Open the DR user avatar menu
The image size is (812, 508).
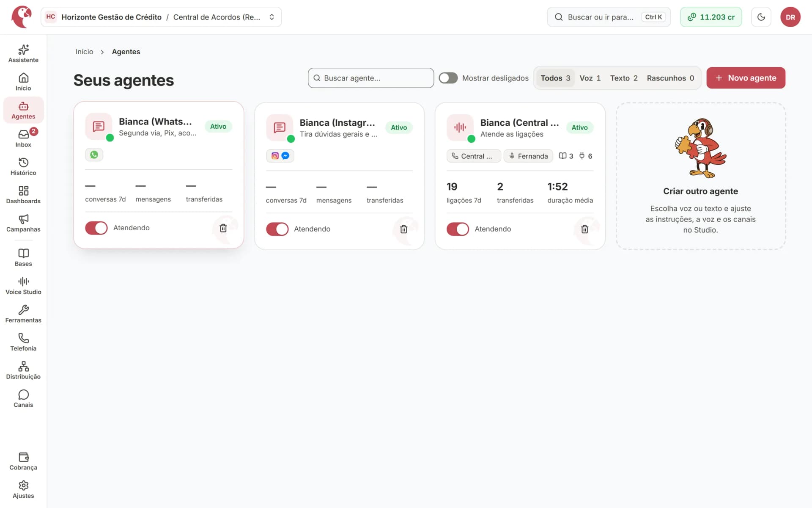pos(790,17)
